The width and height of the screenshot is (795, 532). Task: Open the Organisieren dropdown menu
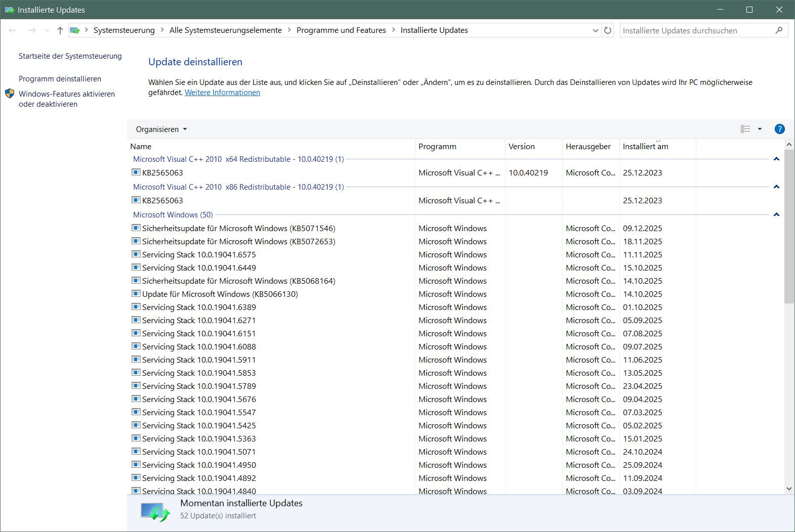[161, 129]
